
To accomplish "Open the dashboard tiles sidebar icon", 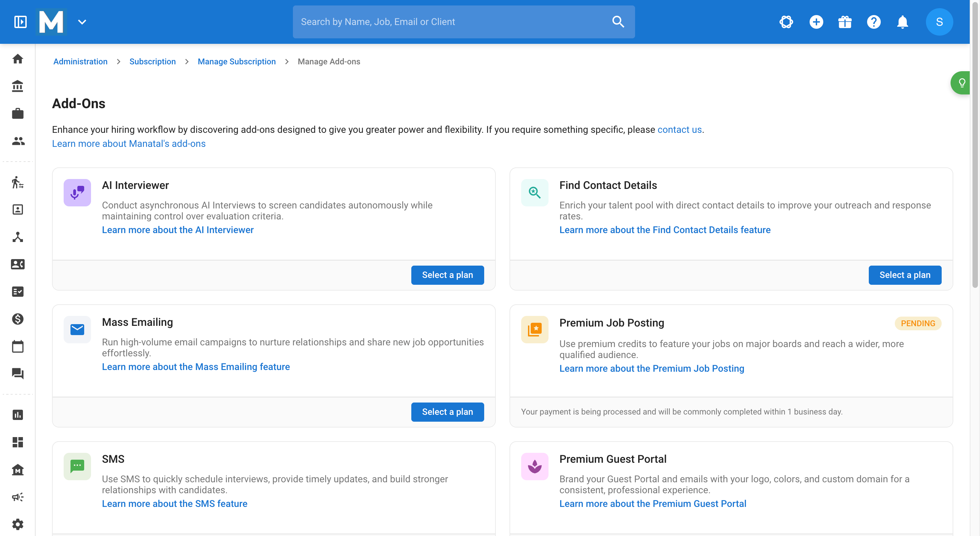I will click(x=18, y=442).
